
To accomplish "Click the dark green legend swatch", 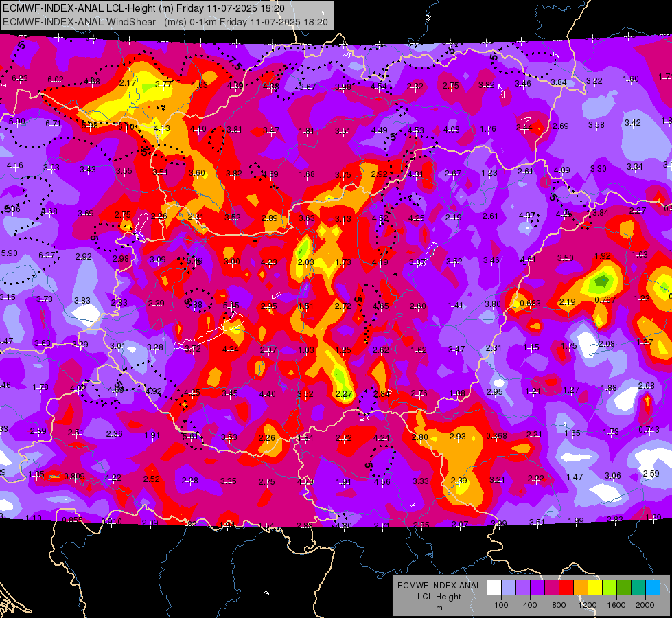I will [623, 588].
